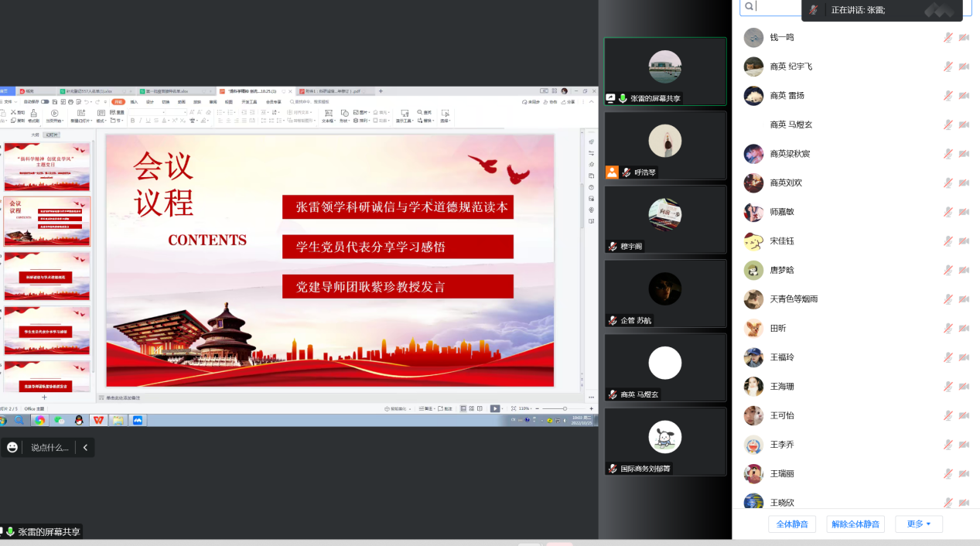980x546 pixels.
Task: Collapse the chat bar with the left chevron
Action: (x=85, y=448)
